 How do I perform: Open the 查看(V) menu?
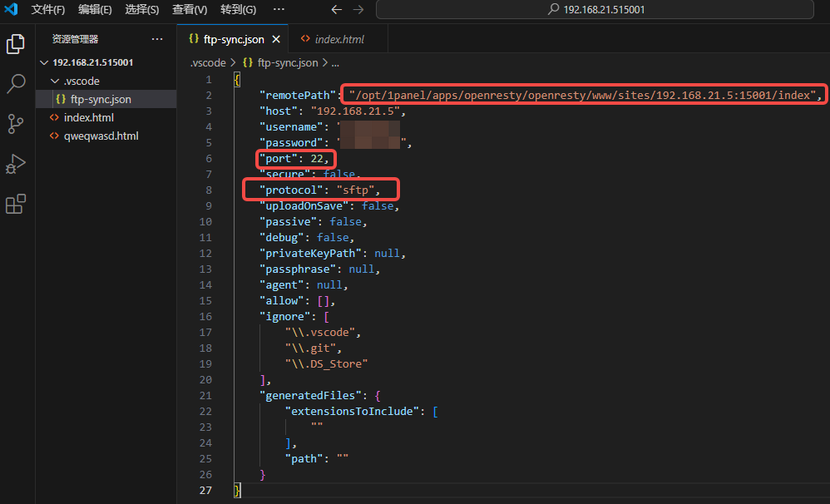[x=190, y=10]
